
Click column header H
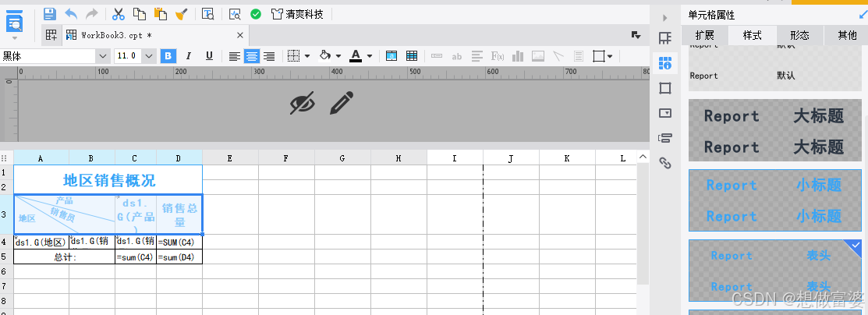(399, 158)
